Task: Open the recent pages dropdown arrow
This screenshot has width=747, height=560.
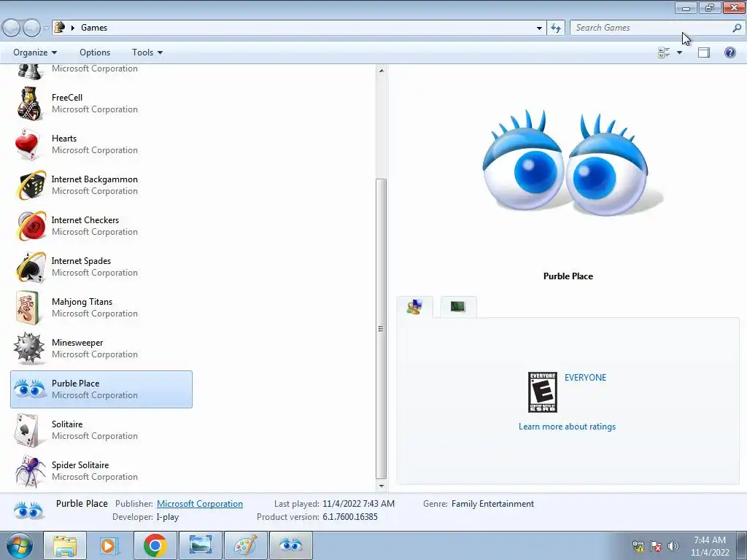Action: 46,28
